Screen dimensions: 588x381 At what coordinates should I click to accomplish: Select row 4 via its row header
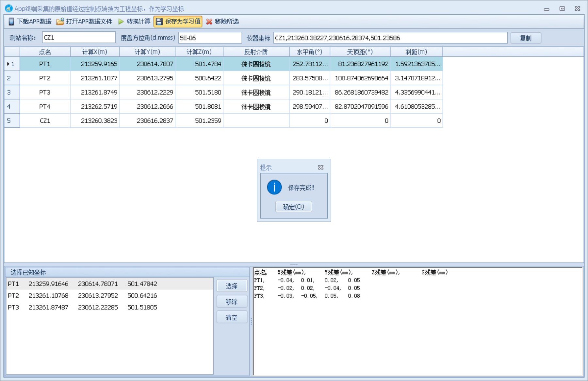point(12,106)
